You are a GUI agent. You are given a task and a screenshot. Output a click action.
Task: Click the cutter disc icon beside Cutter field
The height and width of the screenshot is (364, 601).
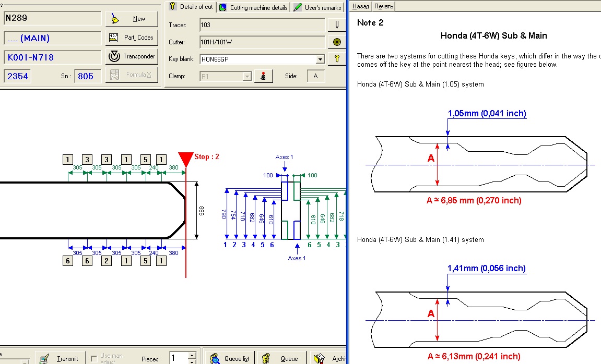tap(337, 42)
